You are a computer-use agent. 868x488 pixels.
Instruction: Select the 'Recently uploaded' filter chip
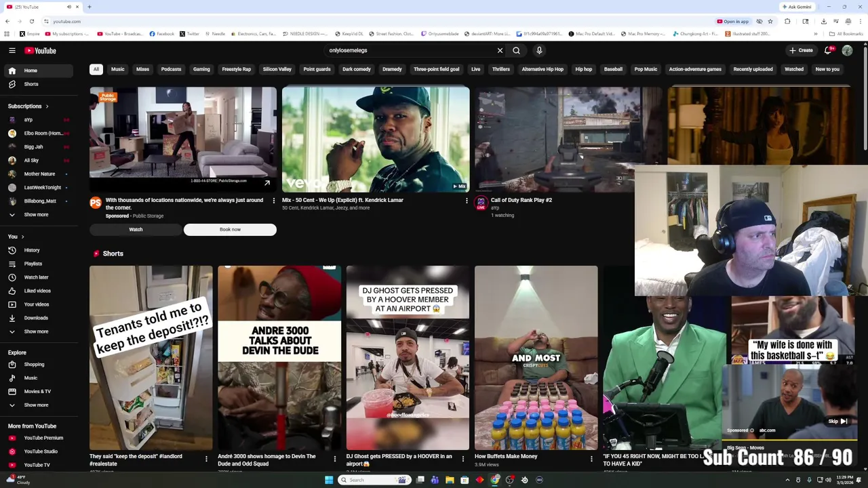click(753, 69)
